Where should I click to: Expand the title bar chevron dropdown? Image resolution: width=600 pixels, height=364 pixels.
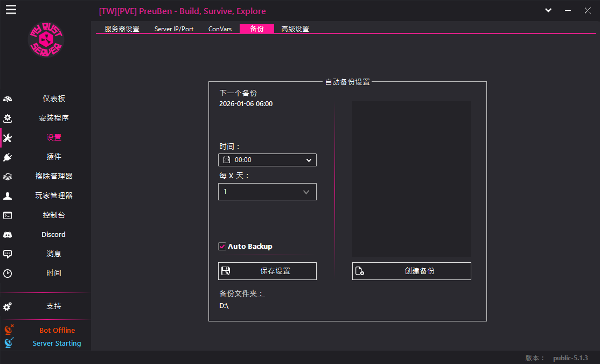[548, 10]
